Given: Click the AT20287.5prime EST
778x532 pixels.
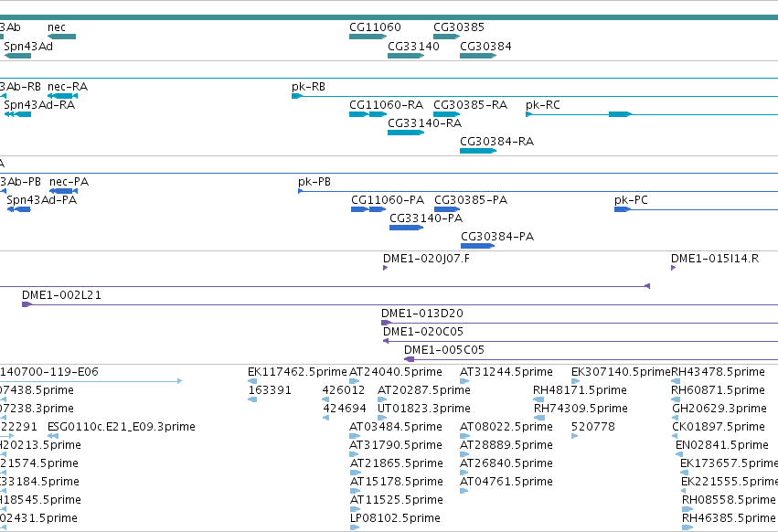Looking at the screenshot, I should click(382, 399).
